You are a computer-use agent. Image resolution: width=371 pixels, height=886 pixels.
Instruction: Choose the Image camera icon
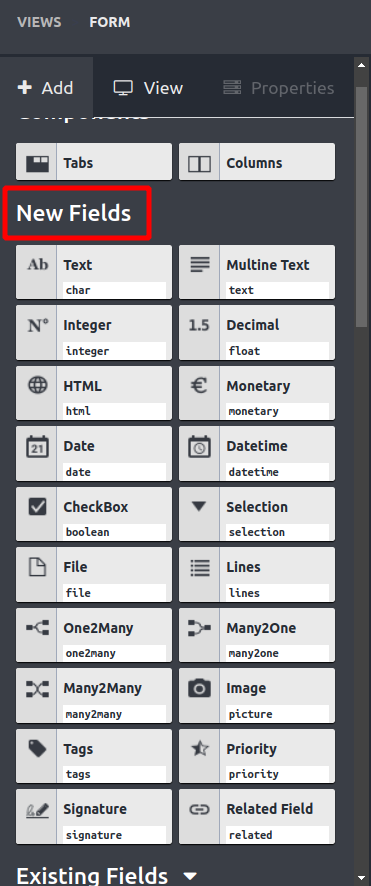point(199,688)
